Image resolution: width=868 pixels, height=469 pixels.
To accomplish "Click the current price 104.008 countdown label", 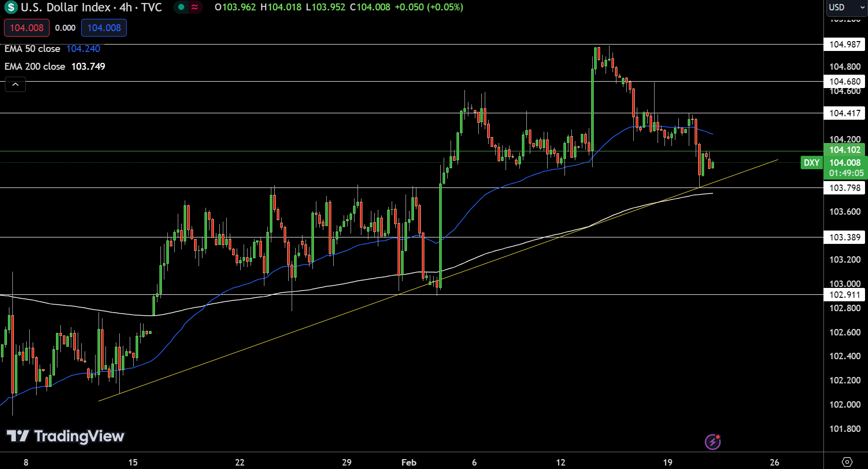I will click(846, 168).
